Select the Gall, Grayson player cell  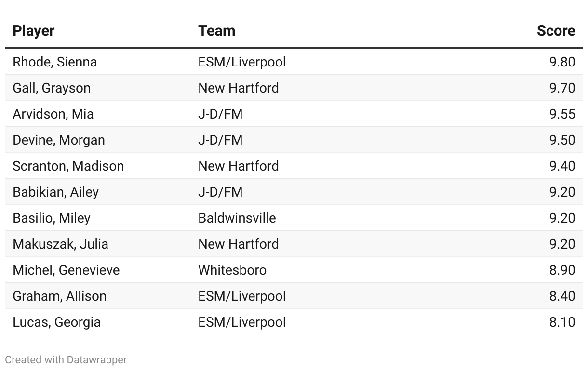pyautogui.click(x=52, y=88)
